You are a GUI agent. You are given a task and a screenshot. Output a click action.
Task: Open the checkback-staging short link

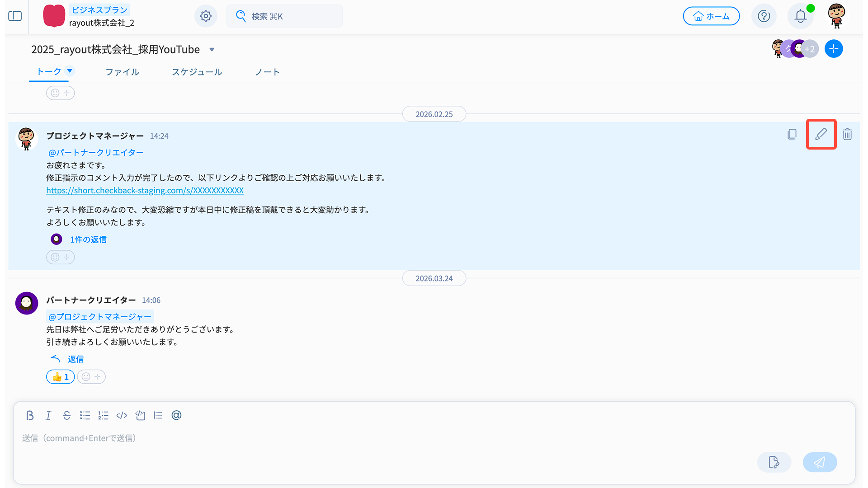(145, 190)
